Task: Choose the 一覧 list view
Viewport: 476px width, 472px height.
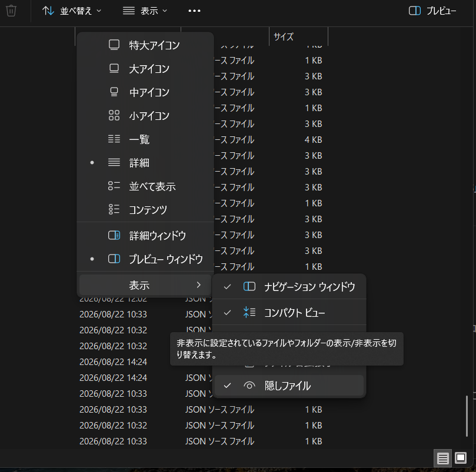Action: (x=145, y=139)
